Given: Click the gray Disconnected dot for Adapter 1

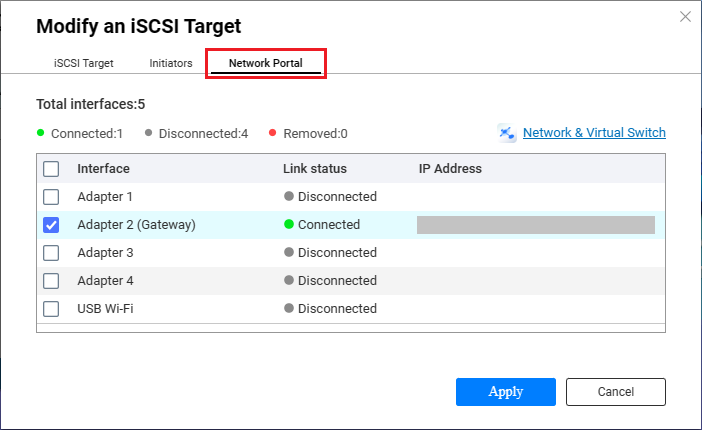Looking at the screenshot, I should (289, 196).
